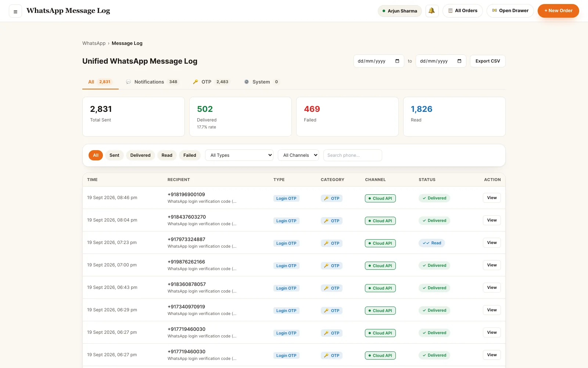Open the notifications bell
The height and width of the screenshot is (368, 588).
432,11
